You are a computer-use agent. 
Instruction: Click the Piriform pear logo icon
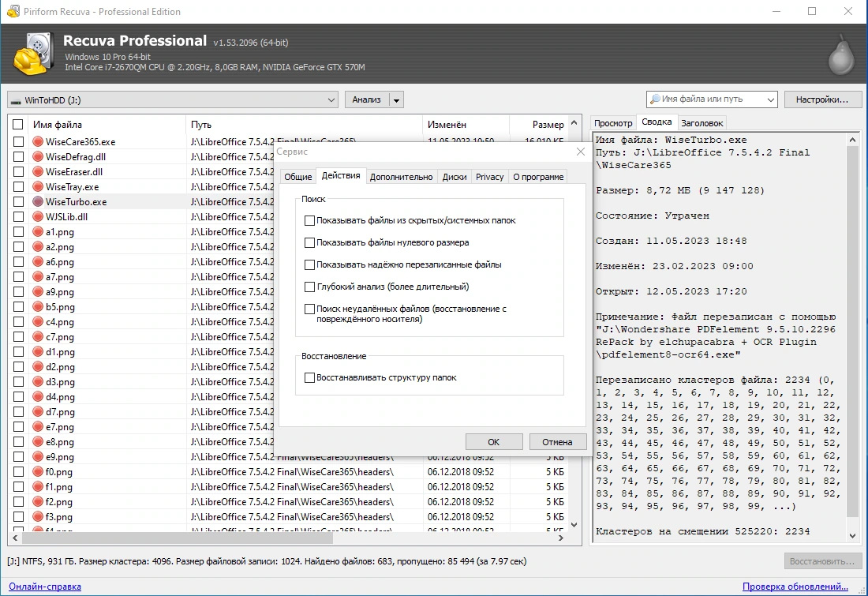841,54
